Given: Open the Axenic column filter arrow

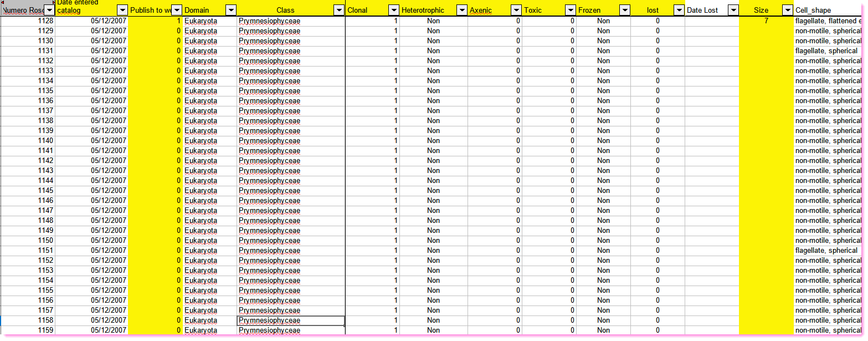Looking at the screenshot, I should tap(516, 11).
